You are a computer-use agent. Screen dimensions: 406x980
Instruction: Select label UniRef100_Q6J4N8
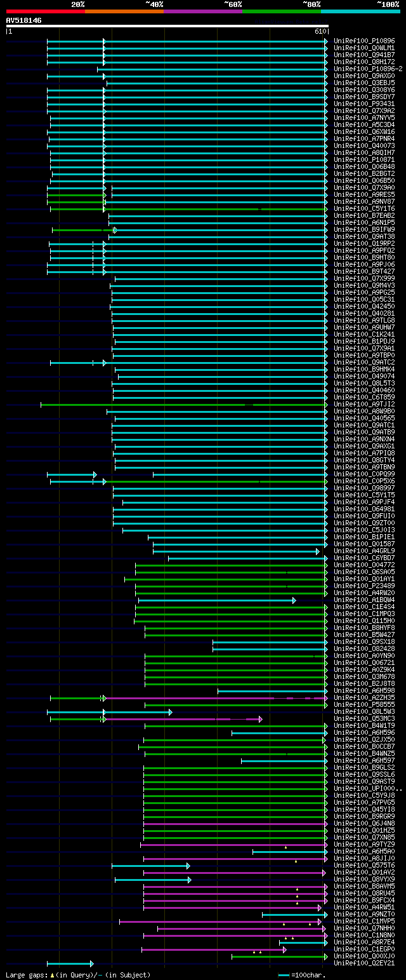pyautogui.click(x=364, y=824)
